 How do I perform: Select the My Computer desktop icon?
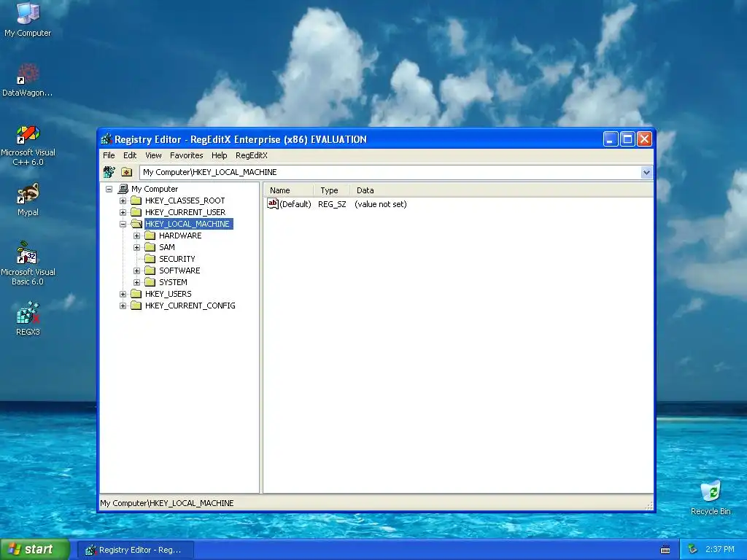pyautogui.click(x=28, y=20)
